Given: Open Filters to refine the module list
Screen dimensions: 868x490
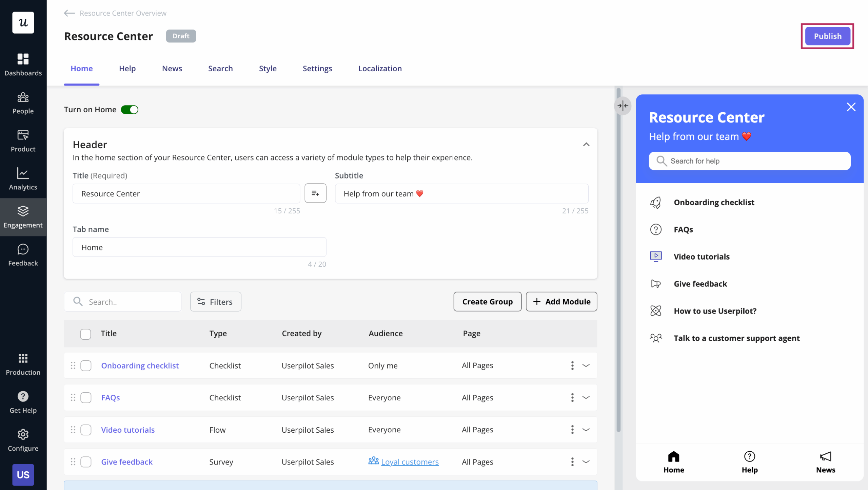Looking at the screenshot, I should (x=215, y=301).
